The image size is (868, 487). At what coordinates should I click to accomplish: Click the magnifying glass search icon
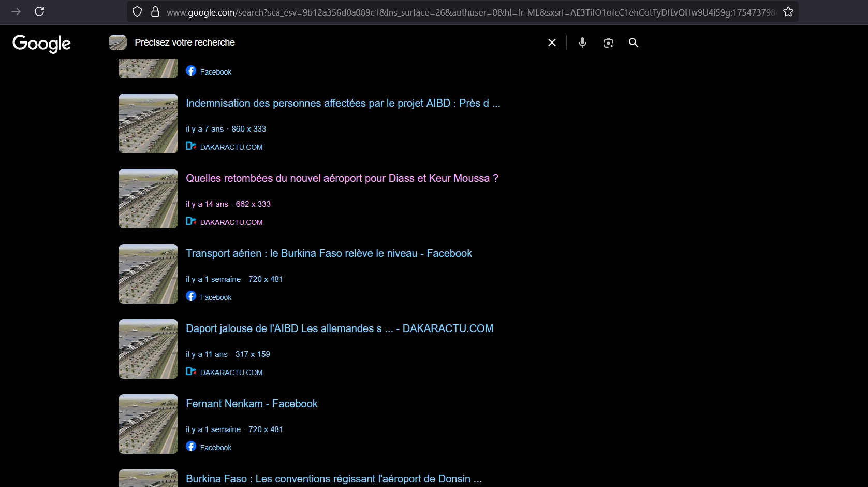pos(633,42)
